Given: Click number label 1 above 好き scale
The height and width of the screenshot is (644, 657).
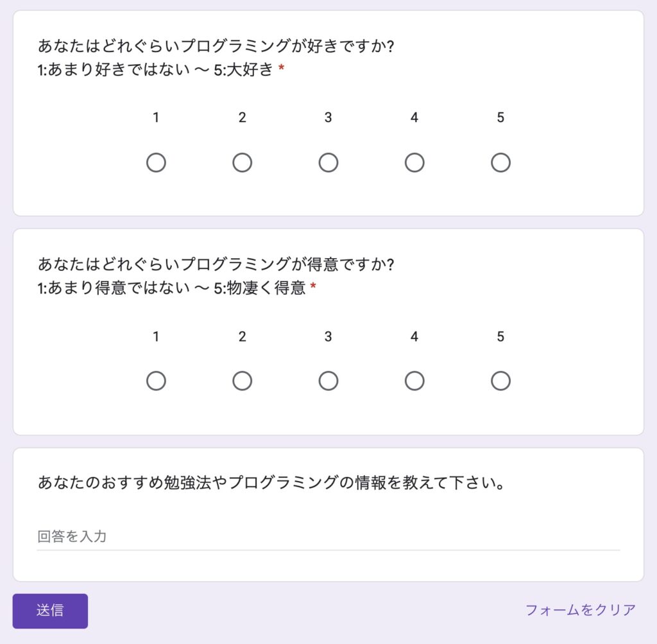Looking at the screenshot, I should coord(156,117).
